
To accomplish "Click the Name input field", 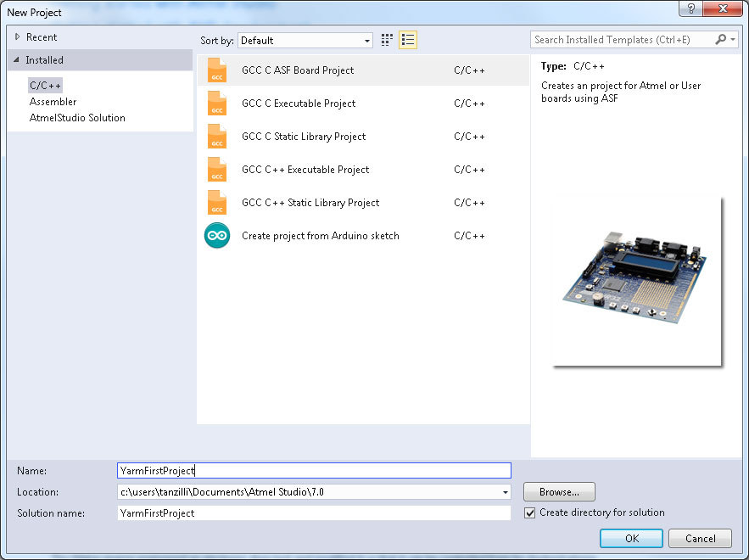I will [x=315, y=471].
